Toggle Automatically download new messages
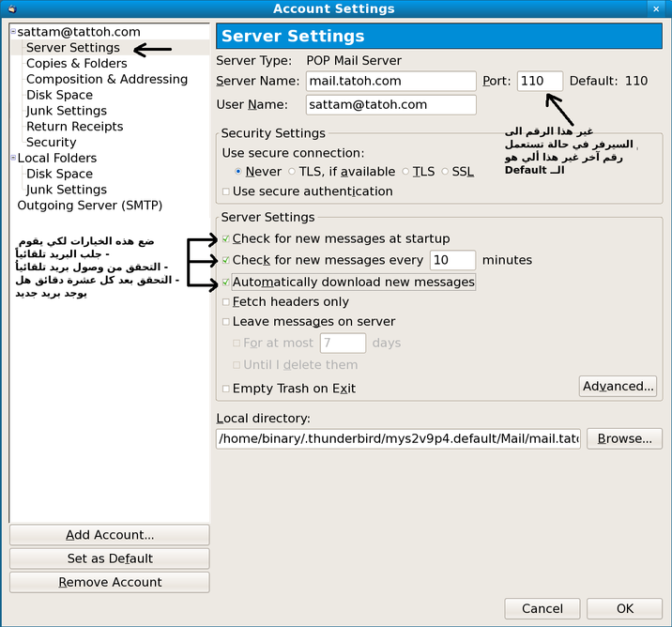Image resolution: width=672 pixels, height=627 pixels. click(226, 282)
